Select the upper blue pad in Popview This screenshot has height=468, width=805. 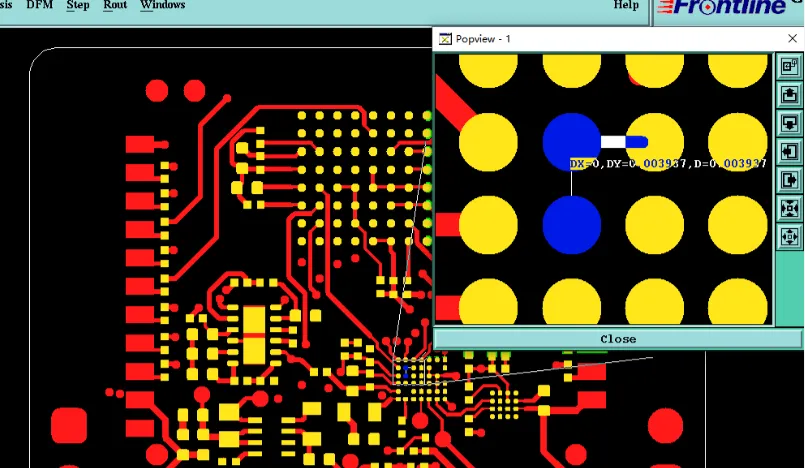tap(571, 142)
